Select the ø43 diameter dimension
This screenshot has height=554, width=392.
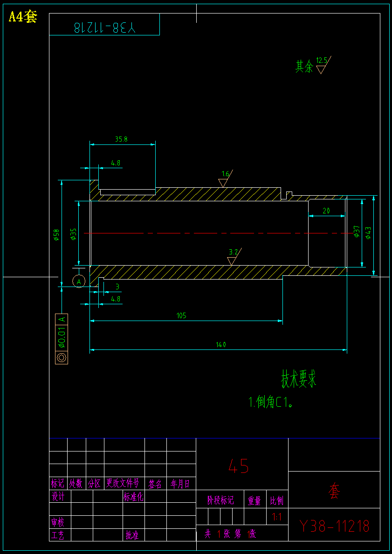[368, 233]
